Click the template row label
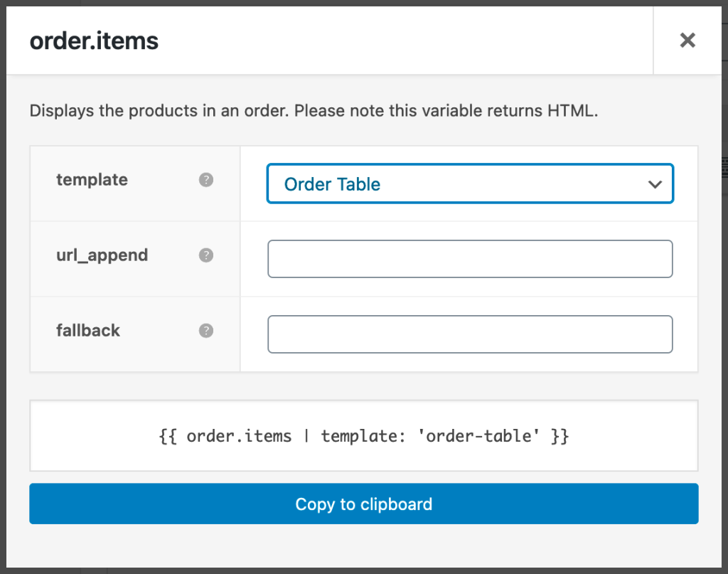The image size is (728, 574). coord(92,180)
